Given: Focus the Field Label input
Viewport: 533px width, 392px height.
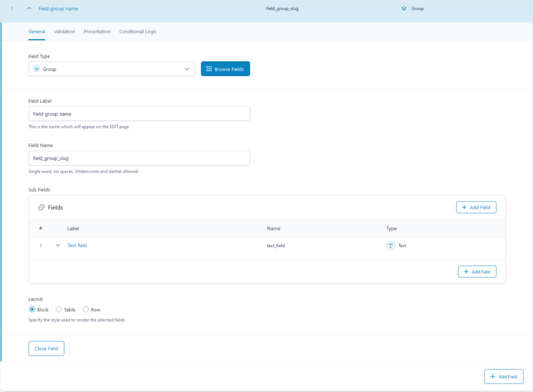Looking at the screenshot, I should (x=139, y=113).
